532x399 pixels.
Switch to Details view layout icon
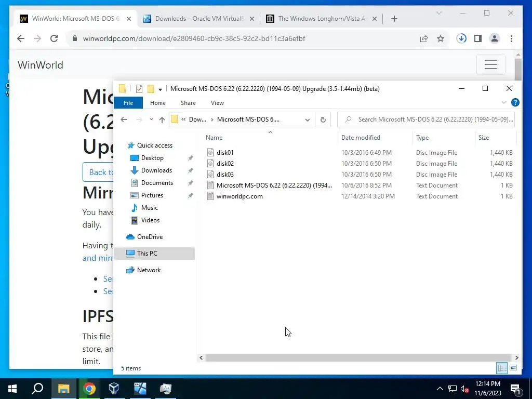point(502,368)
